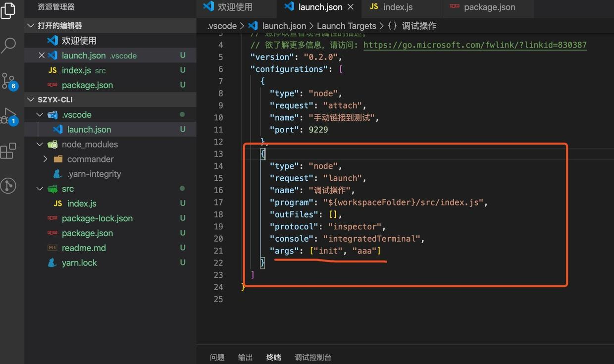
Task: Open the Search view in activity bar
Action: [x=8, y=45]
